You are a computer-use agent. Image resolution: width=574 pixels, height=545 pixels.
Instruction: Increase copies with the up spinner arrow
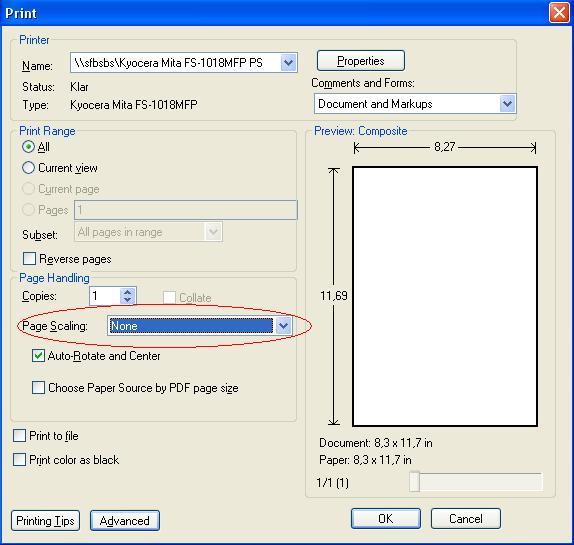[127, 292]
